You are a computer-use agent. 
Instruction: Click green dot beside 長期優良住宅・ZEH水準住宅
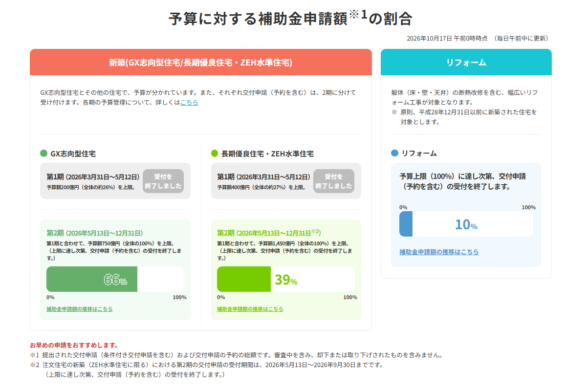tap(215, 153)
